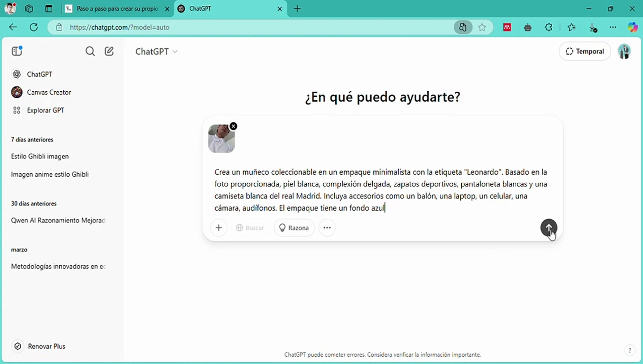Enable Temporal chat mode
Image resolution: width=643 pixels, height=364 pixels.
[x=585, y=51]
